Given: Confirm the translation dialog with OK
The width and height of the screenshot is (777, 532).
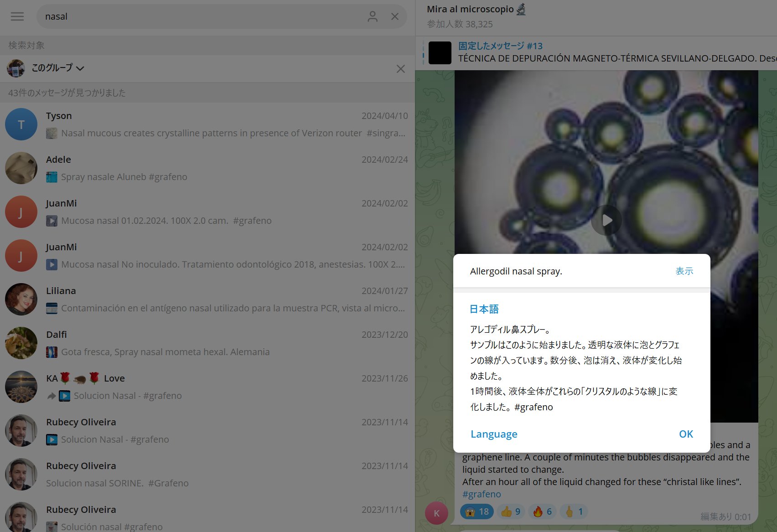Looking at the screenshot, I should (685, 434).
